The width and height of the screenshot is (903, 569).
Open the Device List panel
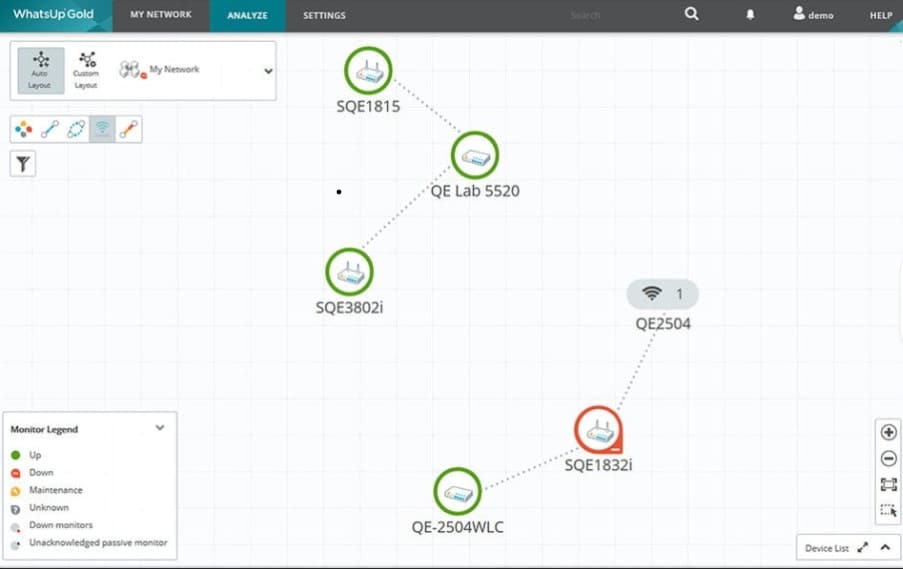826,548
